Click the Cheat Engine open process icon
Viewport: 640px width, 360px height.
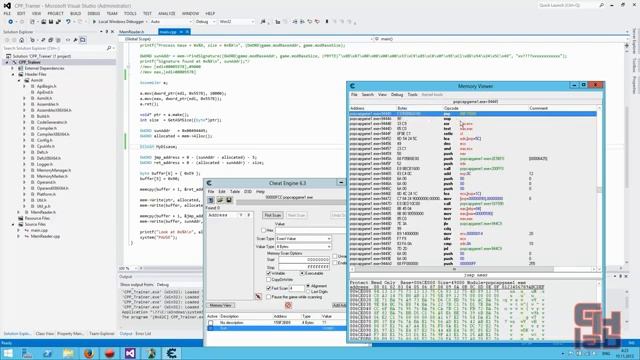tap(211, 200)
